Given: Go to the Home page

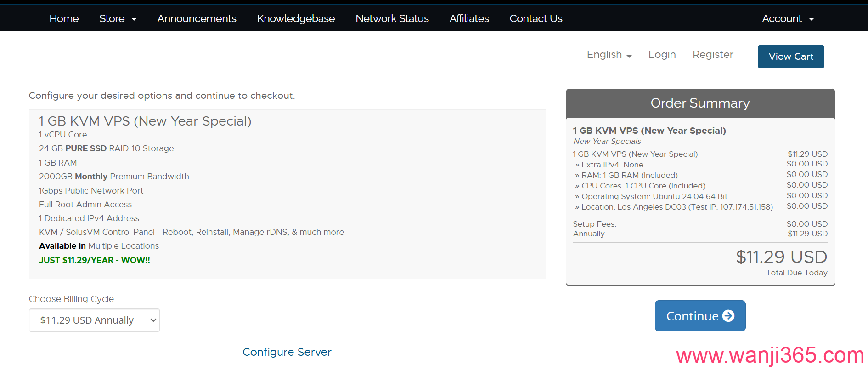Looking at the screenshot, I should (64, 18).
